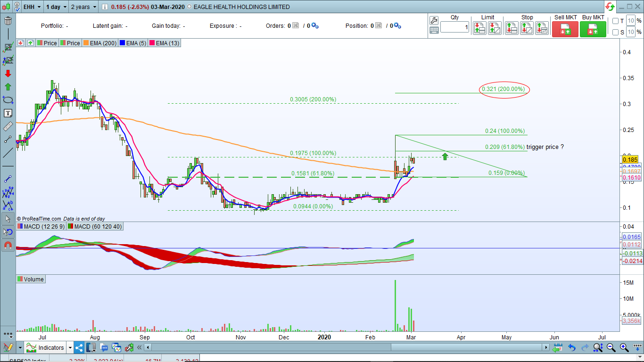Click the red down arrow legend button
The height and width of the screenshot is (362, 644).
[21, 43]
